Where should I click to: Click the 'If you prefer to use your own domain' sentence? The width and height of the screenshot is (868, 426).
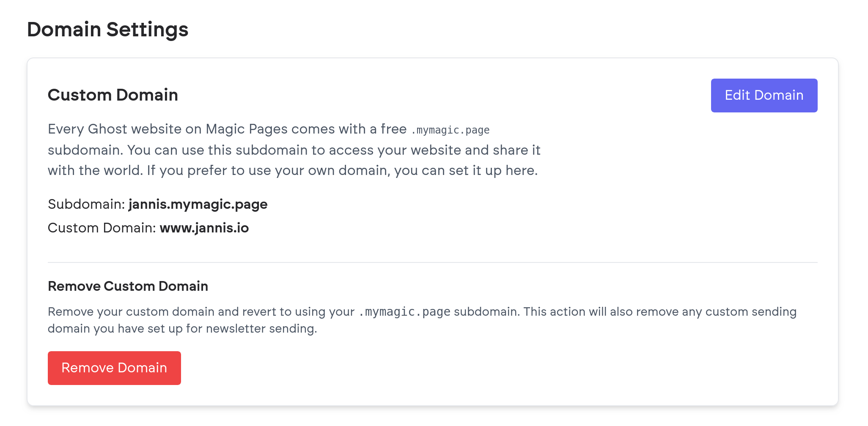342,171
